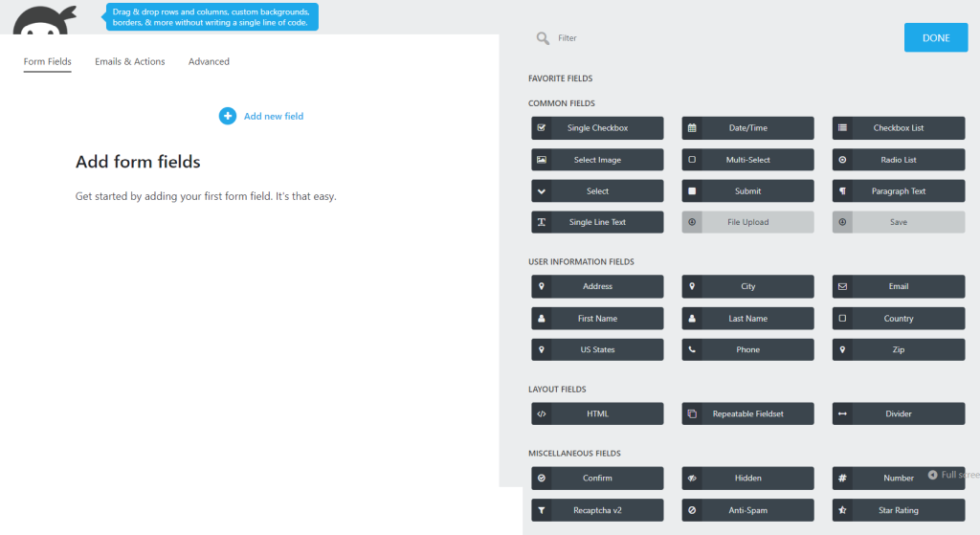980x535 pixels.
Task: Click the Filter magnifying glass icon
Action: click(543, 38)
